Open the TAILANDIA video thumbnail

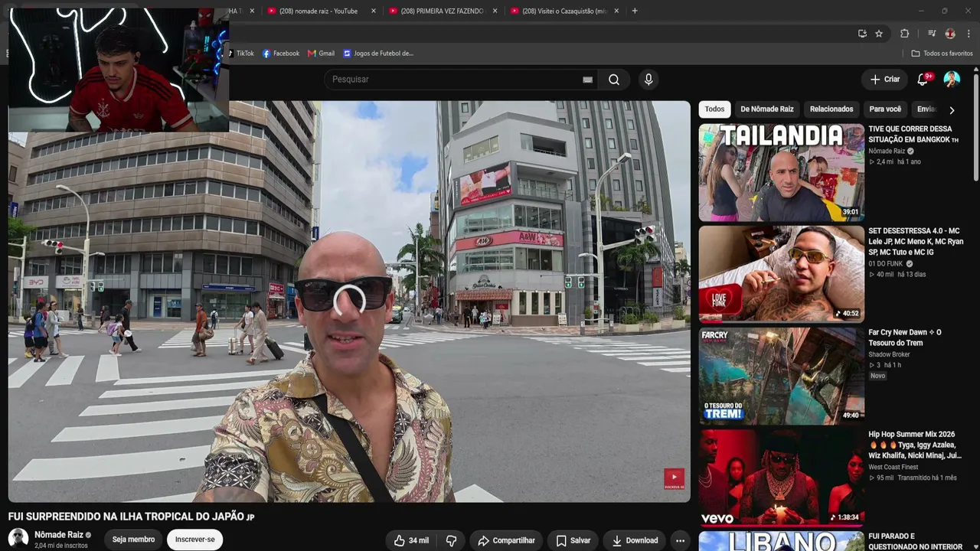click(x=781, y=173)
